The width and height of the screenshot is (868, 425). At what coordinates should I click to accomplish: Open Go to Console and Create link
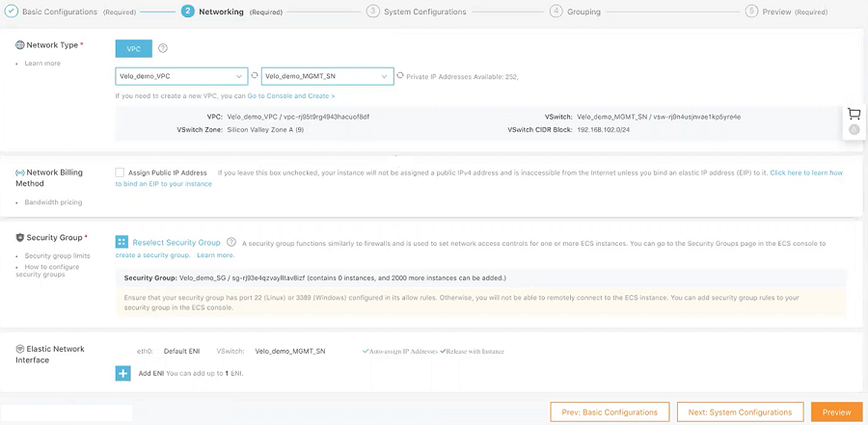[291, 96]
